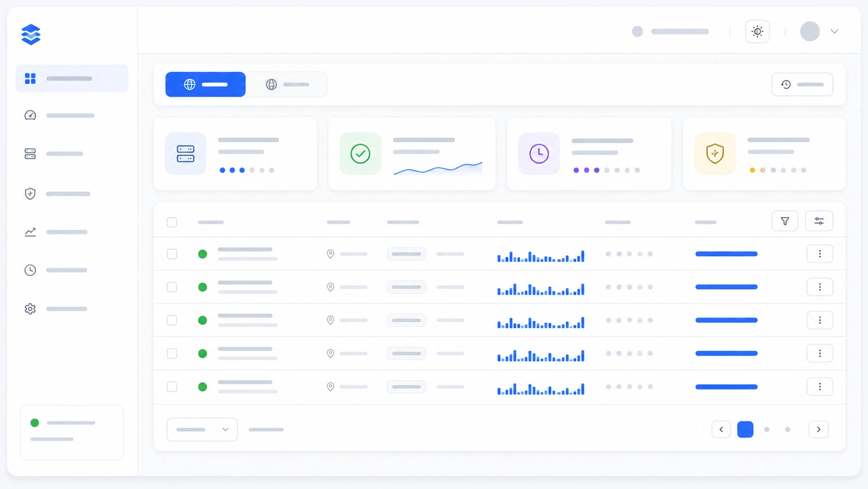Open the rows-per-page dropdown below table
The height and width of the screenshot is (489, 868).
point(202,430)
